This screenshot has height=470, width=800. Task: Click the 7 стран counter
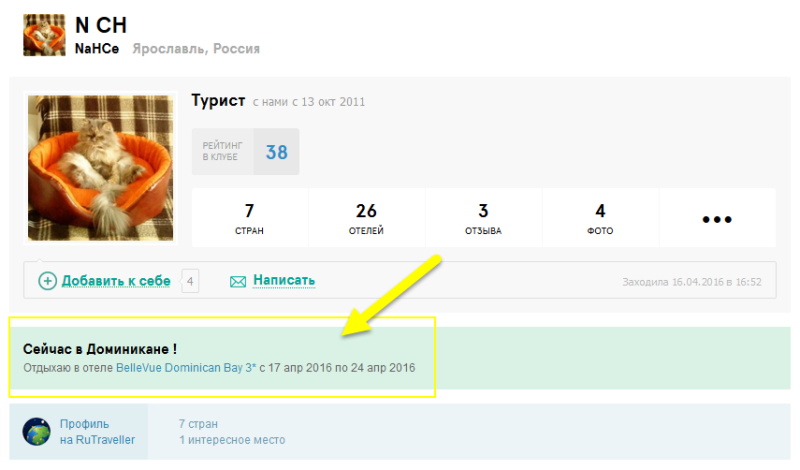249,218
